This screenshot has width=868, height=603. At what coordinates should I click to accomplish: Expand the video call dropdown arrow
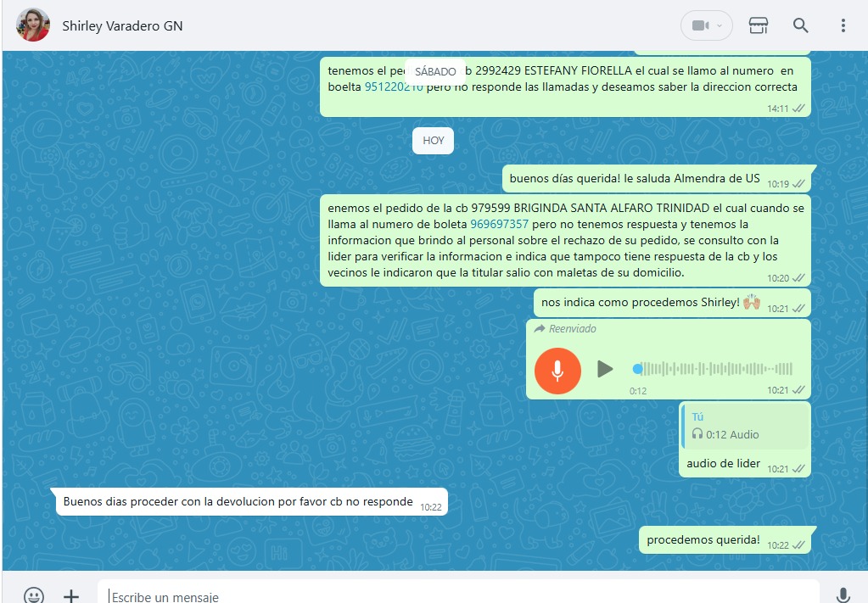[720, 25]
